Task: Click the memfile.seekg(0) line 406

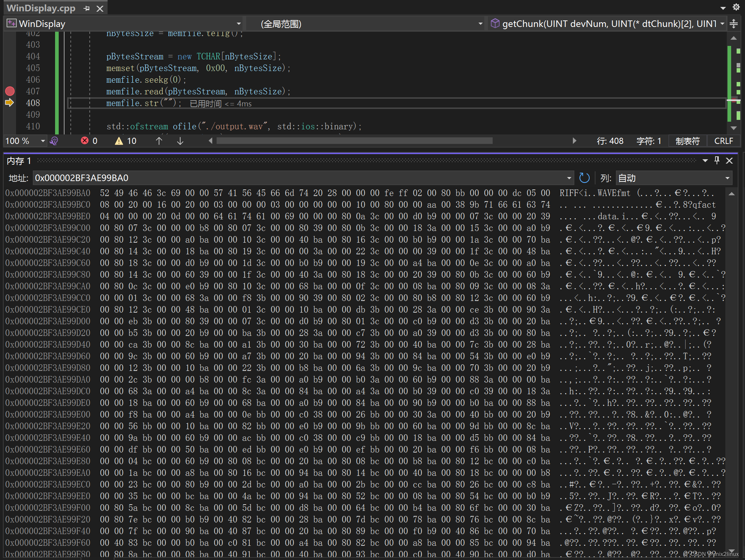Action: [x=146, y=80]
